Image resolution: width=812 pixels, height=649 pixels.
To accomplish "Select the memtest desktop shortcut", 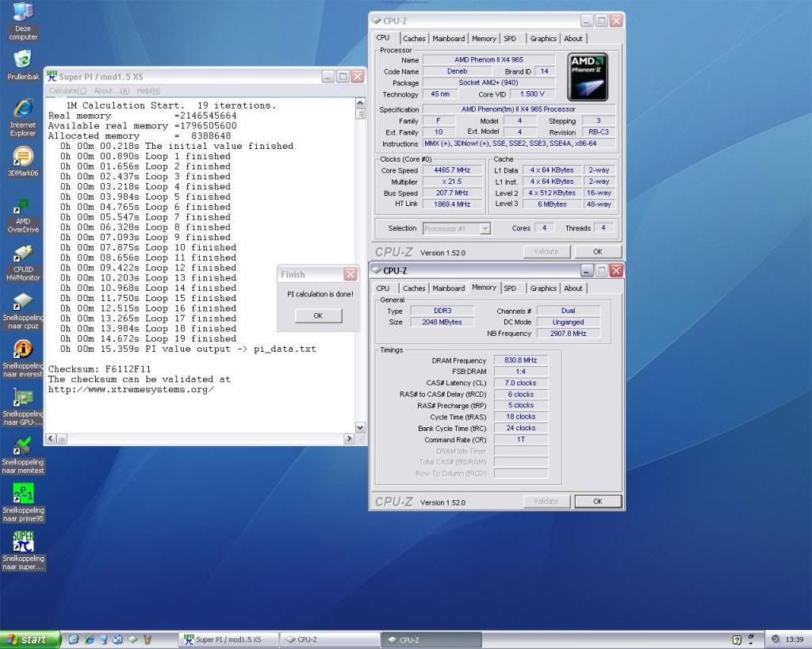I will (x=23, y=445).
